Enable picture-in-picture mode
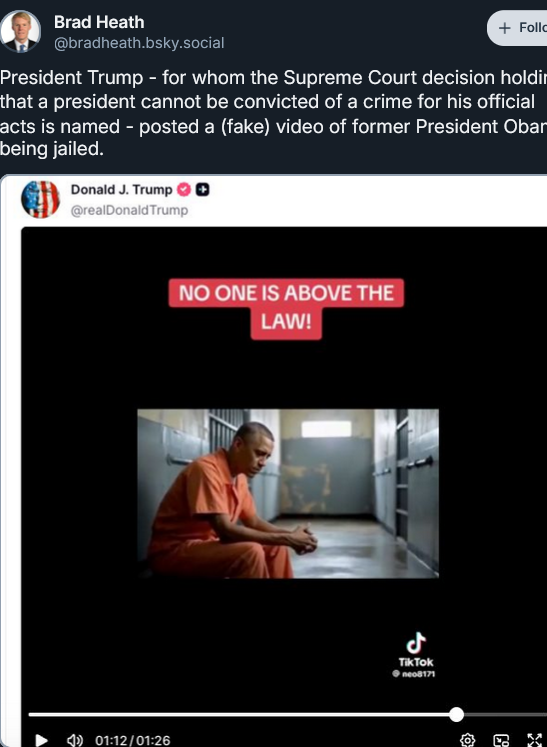Screen dimensions: 547x747 pos(501,740)
